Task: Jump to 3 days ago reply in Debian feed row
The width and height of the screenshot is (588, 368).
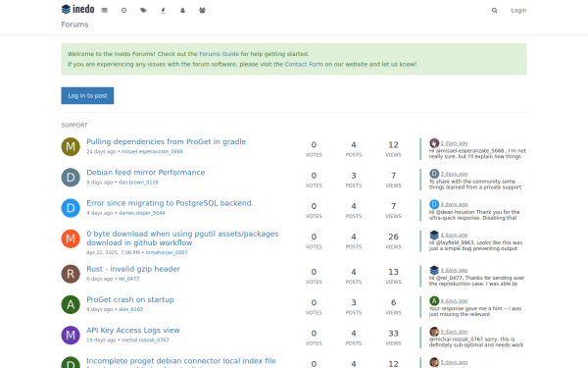Action: click(454, 174)
